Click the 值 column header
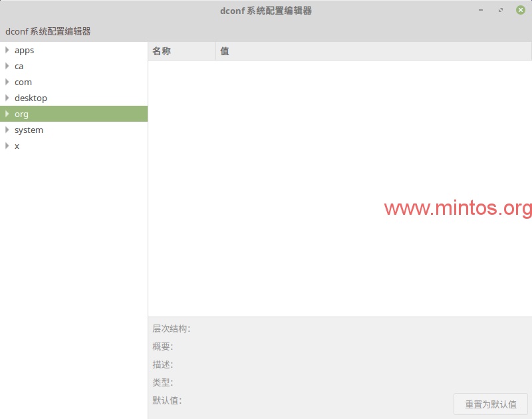Screen dimensions: 532x419 point(372,51)
